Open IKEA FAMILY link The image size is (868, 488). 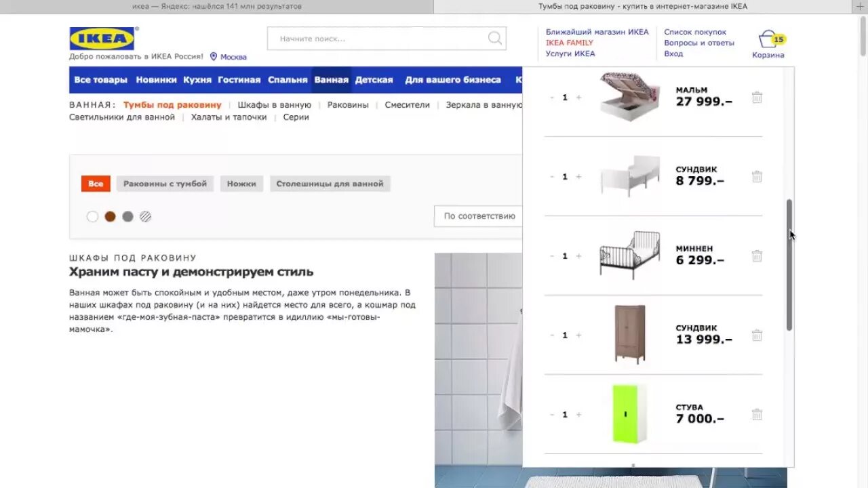pos(570,43)
